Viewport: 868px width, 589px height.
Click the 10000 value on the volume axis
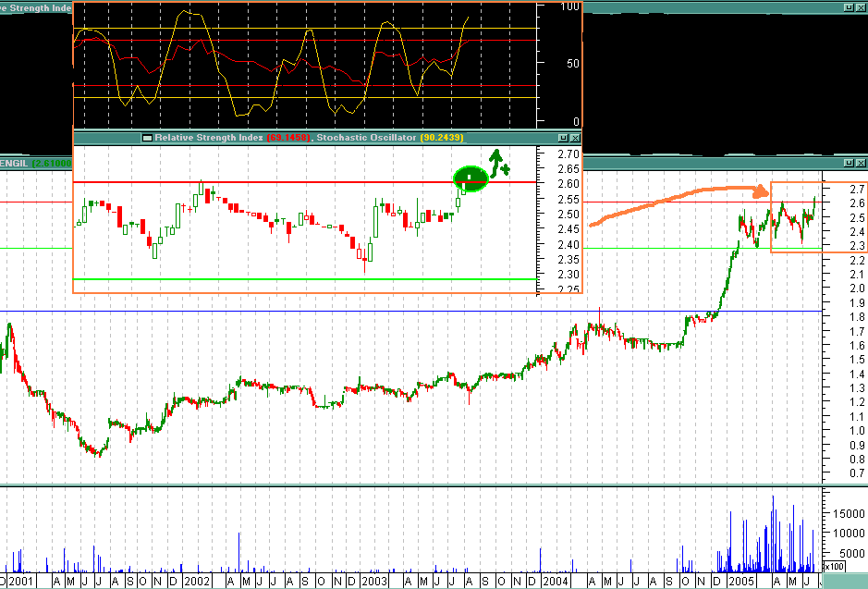(x=848, y=534)
